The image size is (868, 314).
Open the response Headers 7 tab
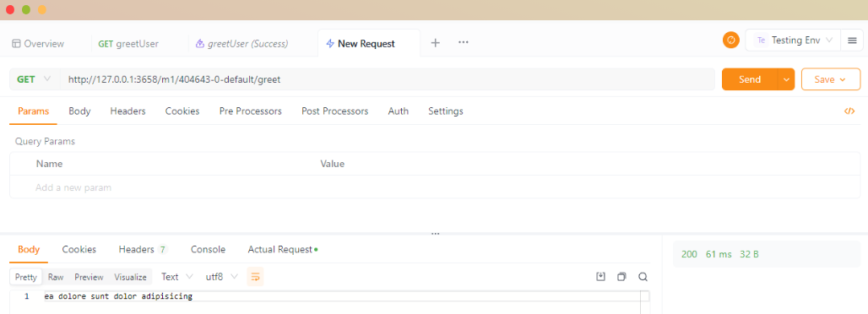143,250
